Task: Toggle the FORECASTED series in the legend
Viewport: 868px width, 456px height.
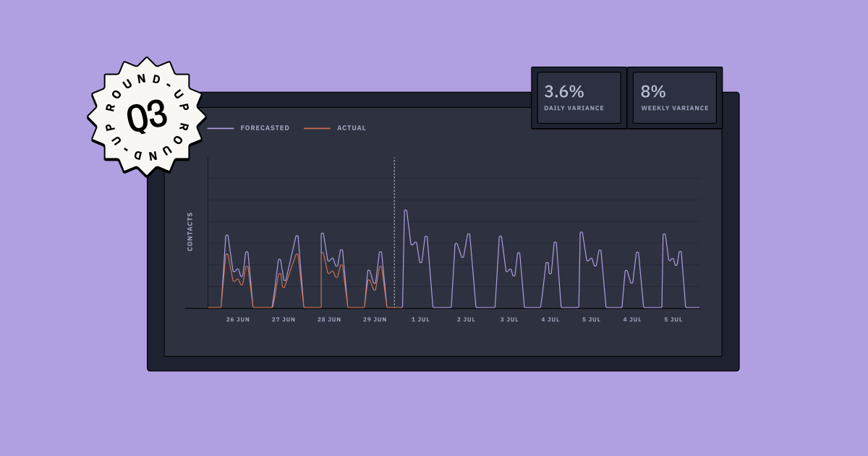Action: 264,127
